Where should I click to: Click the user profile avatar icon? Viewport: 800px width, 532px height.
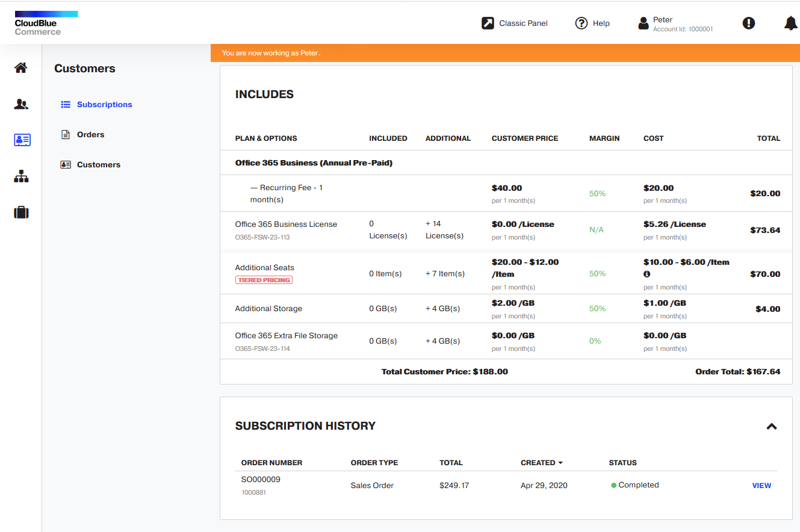643,23
